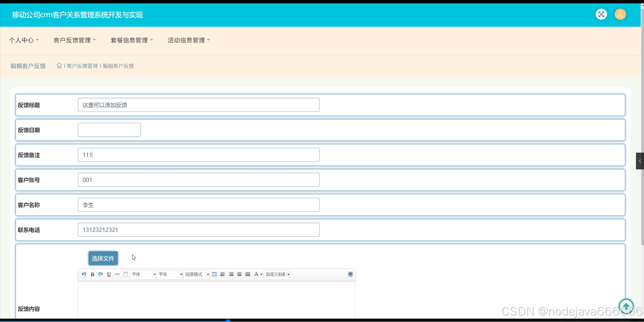
Task: Click the redo icon in editor toolbar
Action: [x=101, y=274]
